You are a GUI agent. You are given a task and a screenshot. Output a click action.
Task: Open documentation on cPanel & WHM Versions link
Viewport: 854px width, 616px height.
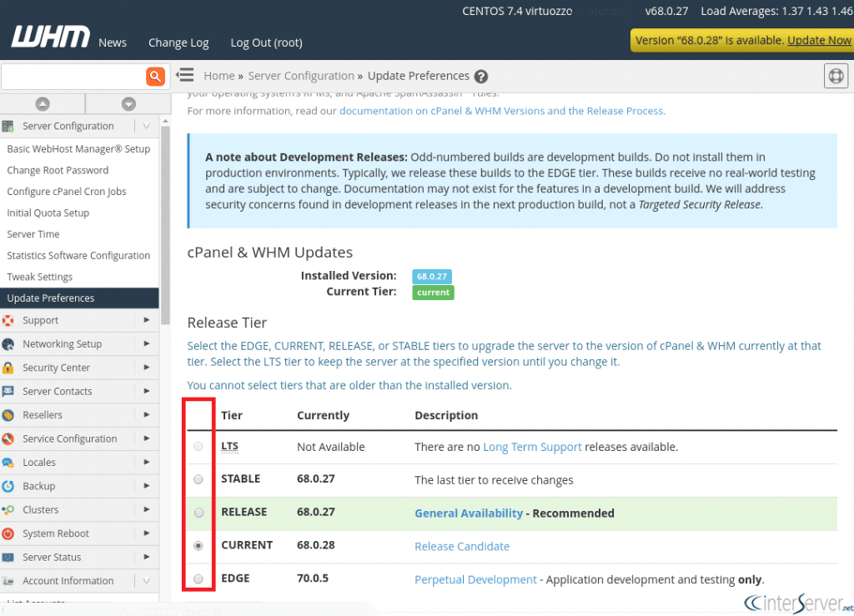click(x=502, y=111)
